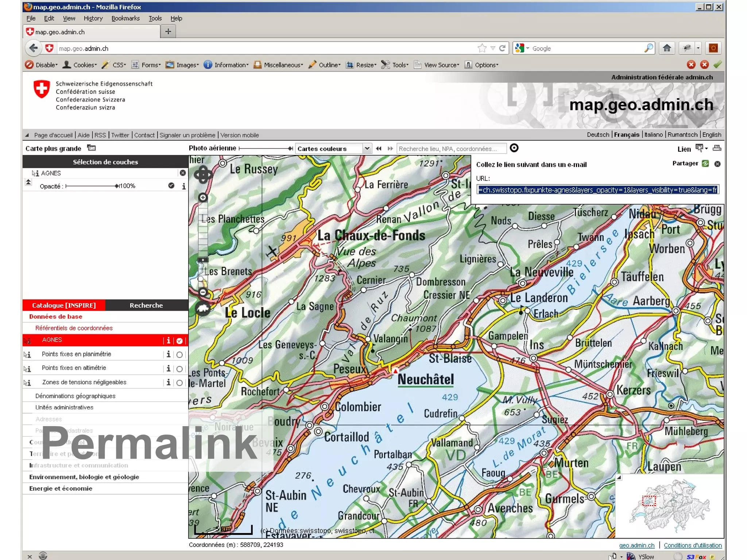Enable Points fixes en planimétrie layer

click(179, 354)
